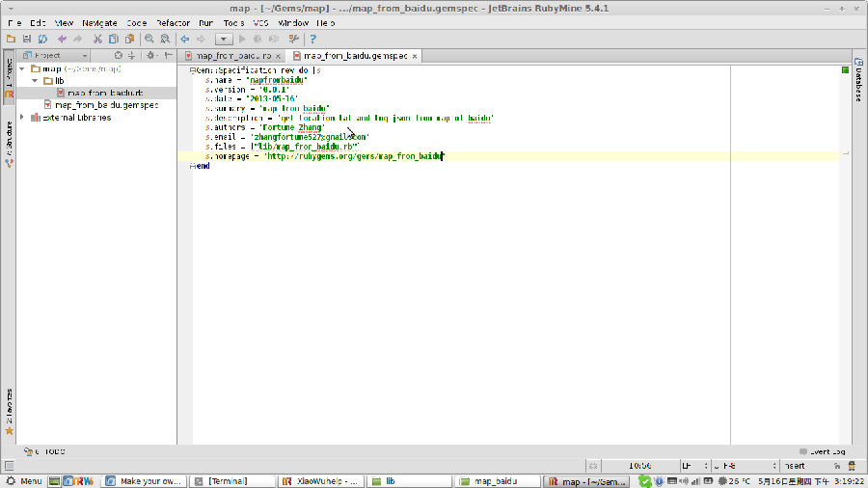The width and height of the screenshot is (868, 488).
Task: Toggle the Insert mode indicator
Action: coord(795,466)
